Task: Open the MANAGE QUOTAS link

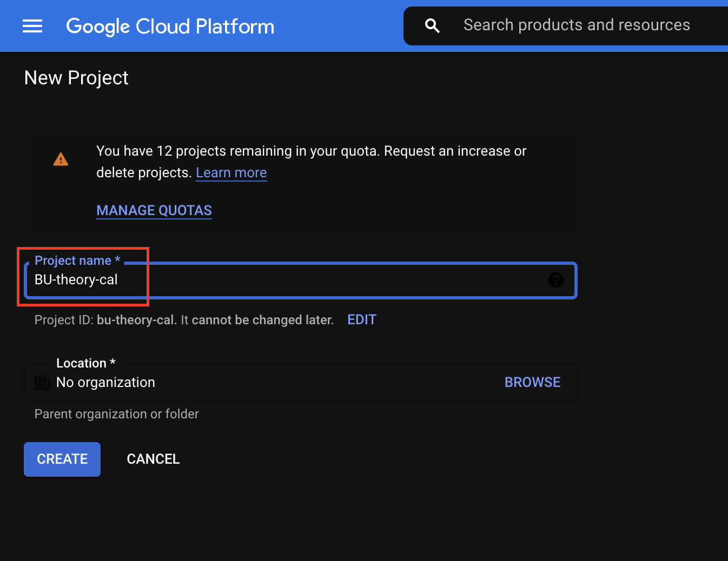Action: click(154, 211)
